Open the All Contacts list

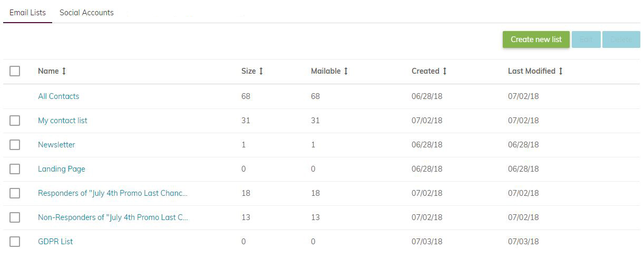pos(58,96)
